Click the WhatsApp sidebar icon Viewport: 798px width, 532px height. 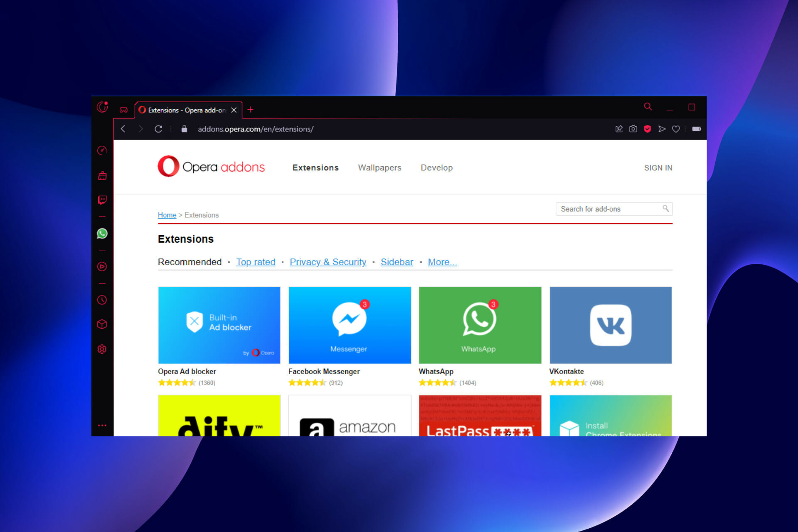[x=103, y=233]
